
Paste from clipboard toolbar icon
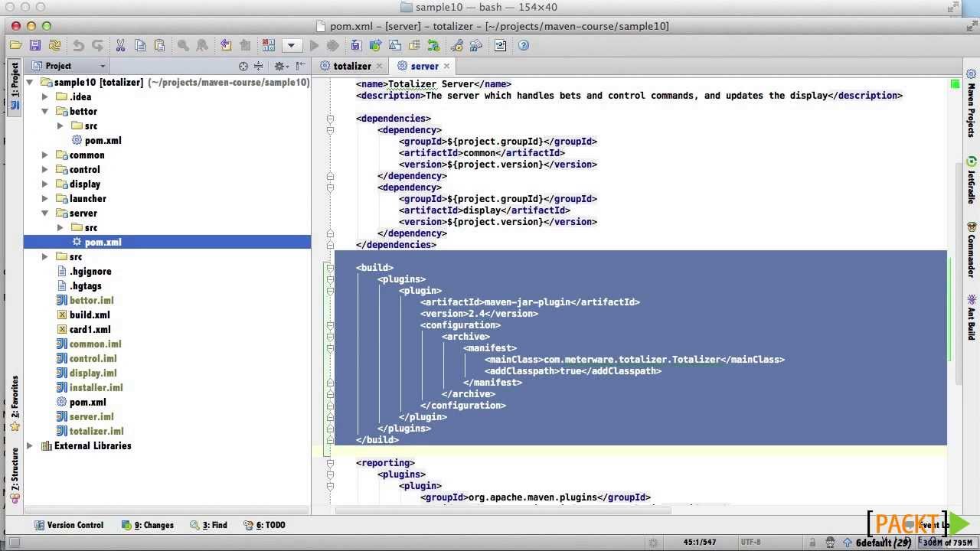159,46
